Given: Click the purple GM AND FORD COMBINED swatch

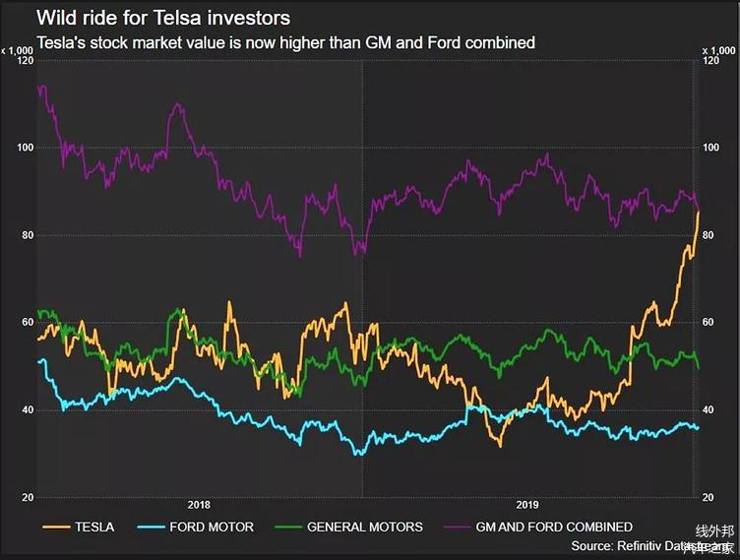Looking at the screenshot, I should point(455,527).
